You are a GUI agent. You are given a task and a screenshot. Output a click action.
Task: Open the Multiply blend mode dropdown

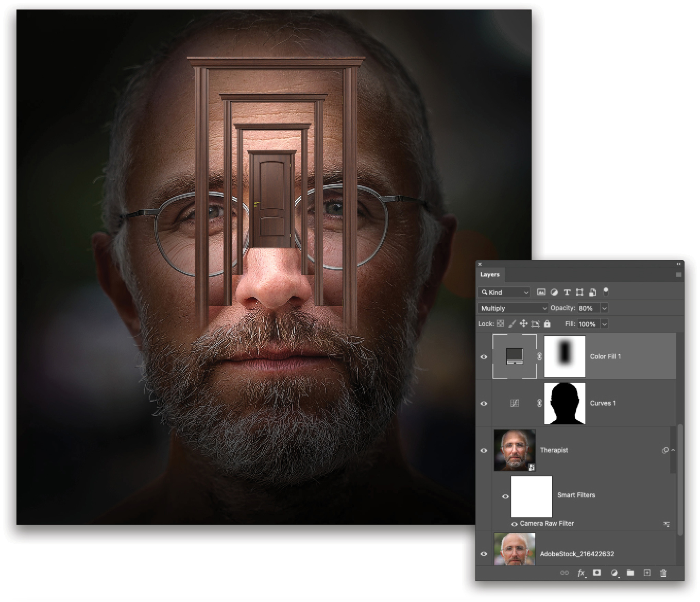pyautogui.click(x=513, y=308)
